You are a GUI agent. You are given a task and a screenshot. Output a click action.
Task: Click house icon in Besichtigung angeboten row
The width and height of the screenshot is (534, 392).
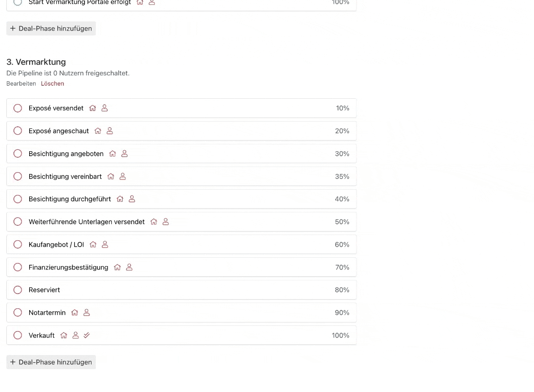pyautogui.click(x=113, y=154)
